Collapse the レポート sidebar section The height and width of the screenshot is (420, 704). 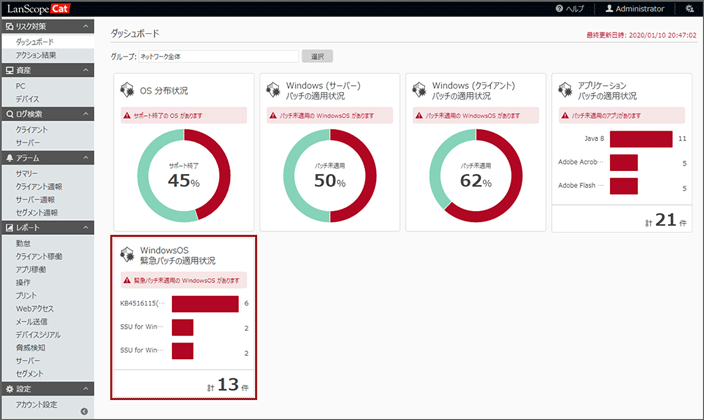click(88, 228)
